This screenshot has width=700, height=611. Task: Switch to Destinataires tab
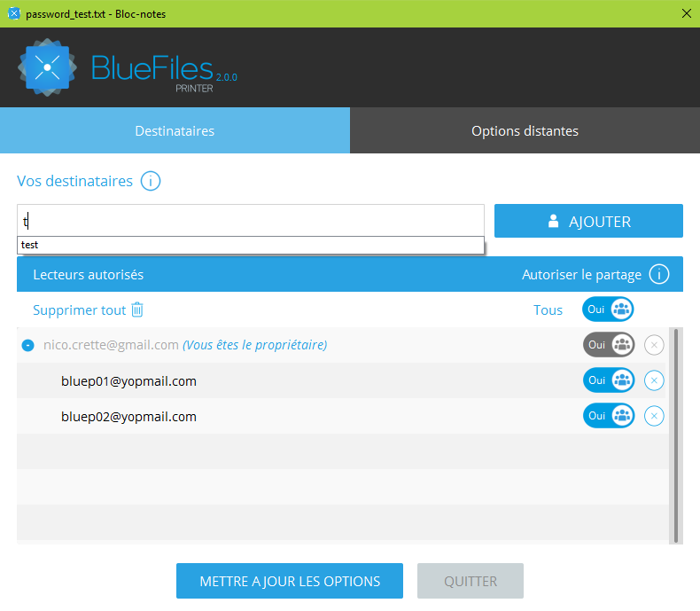pyautogui.click(x=175, y=130)
